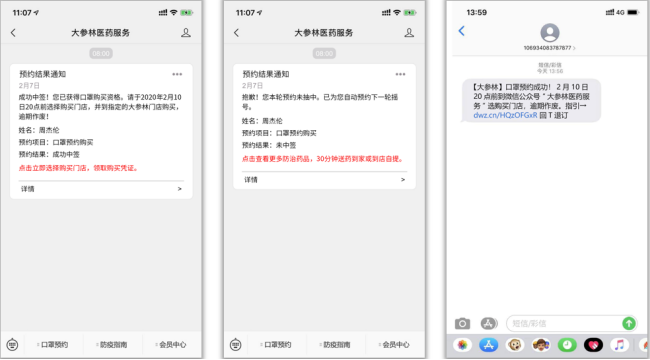650x360 pixels.
Task: Open 口罩预约 menu in middle phone
Action: [x=277, y=344]
